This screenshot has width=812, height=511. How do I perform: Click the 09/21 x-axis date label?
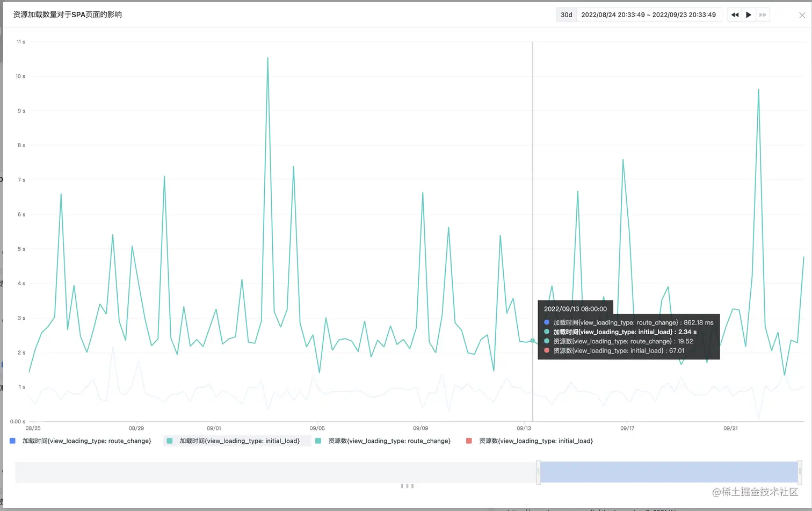point(730,428)
